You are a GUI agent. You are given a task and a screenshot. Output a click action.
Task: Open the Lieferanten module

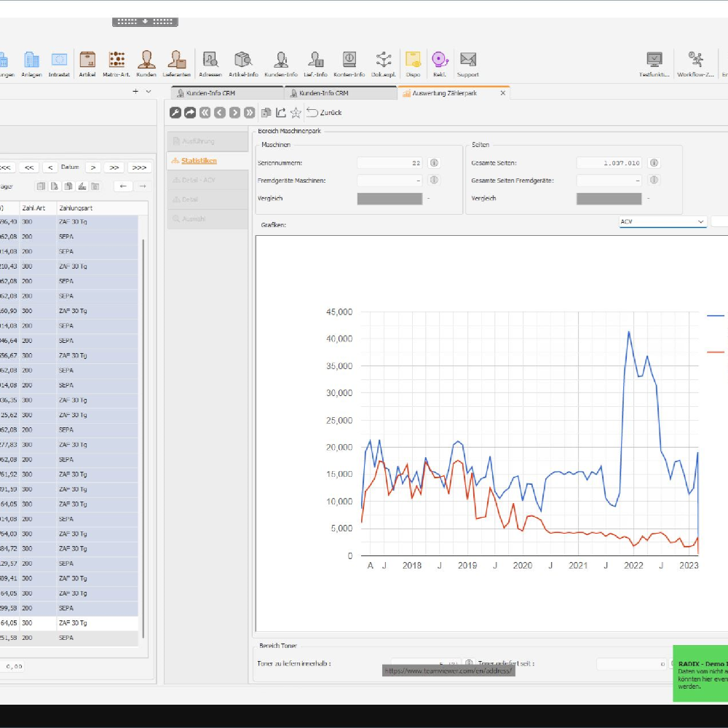tap(176, 63)
